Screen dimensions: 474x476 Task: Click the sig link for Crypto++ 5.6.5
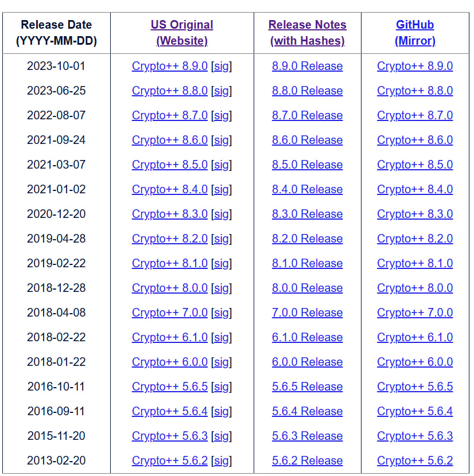(222, 387)
